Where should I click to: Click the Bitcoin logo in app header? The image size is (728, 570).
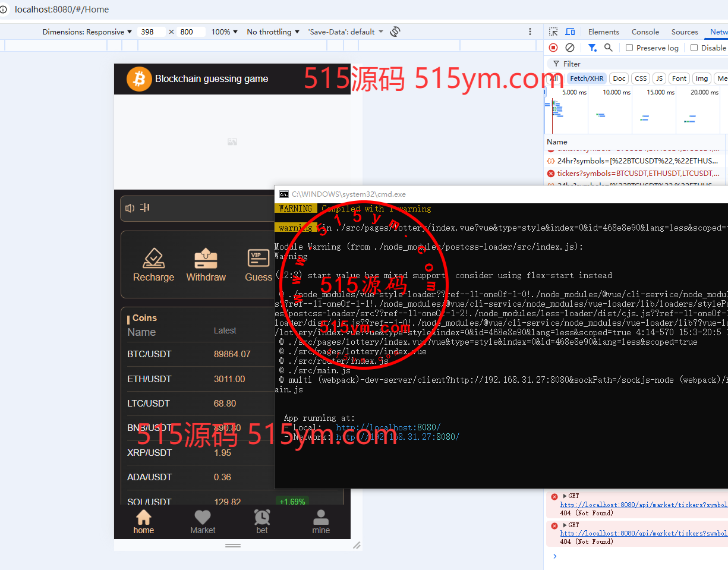(x=139, y=79)
